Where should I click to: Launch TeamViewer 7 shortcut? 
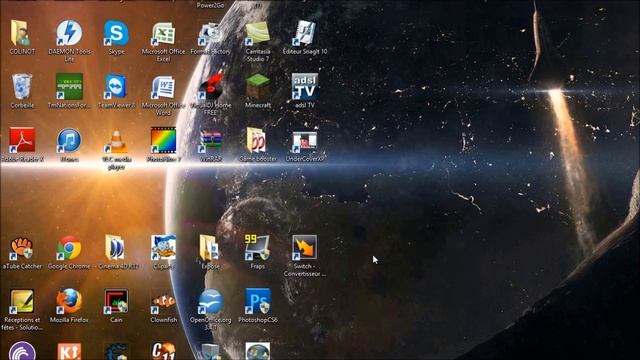116,87
